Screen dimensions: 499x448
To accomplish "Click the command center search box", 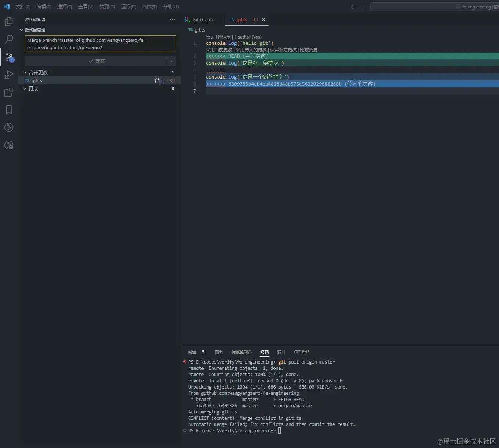I will point(435,7).
